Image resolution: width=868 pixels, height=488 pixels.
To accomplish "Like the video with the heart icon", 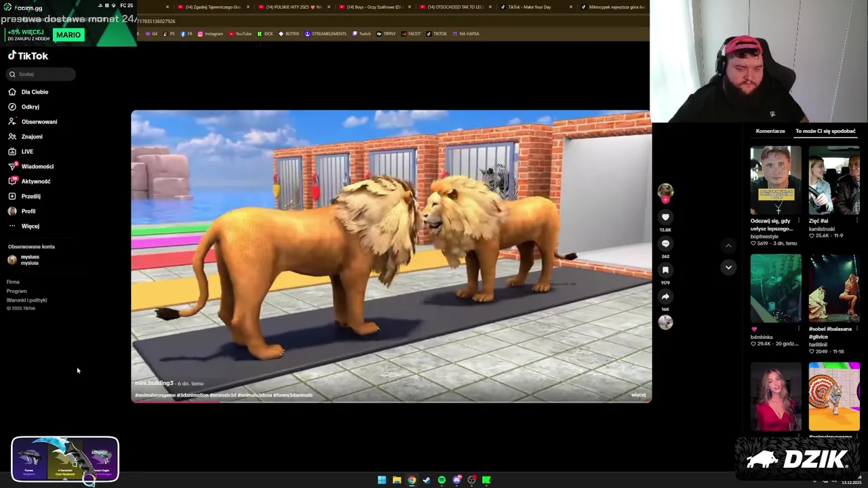I will pos(665,217).
